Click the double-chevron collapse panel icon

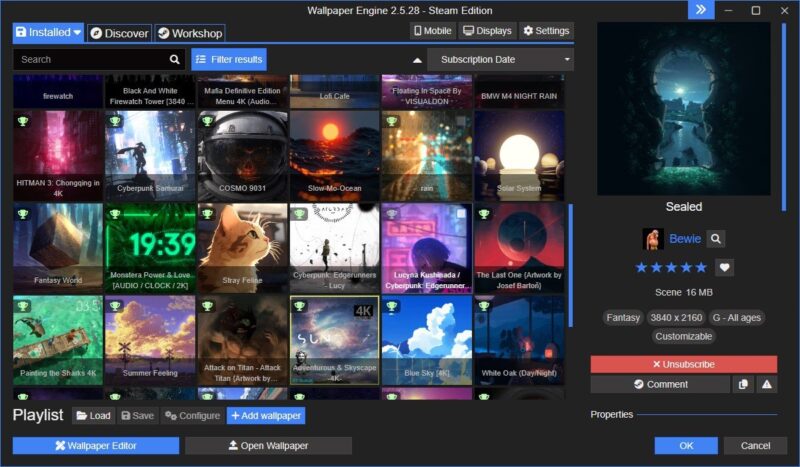[x=701, y=10]
